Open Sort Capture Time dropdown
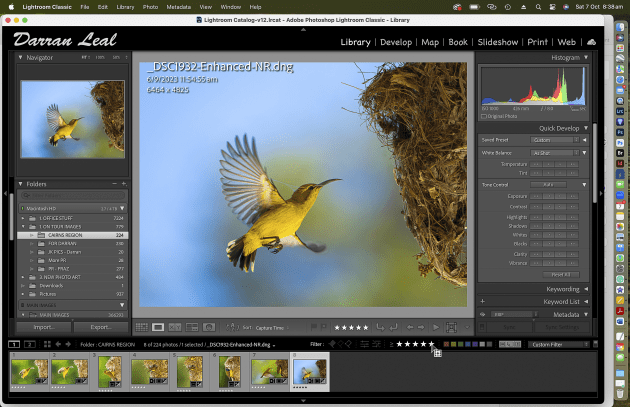This screenshot has width=630, height=407. tap(272, 328)
